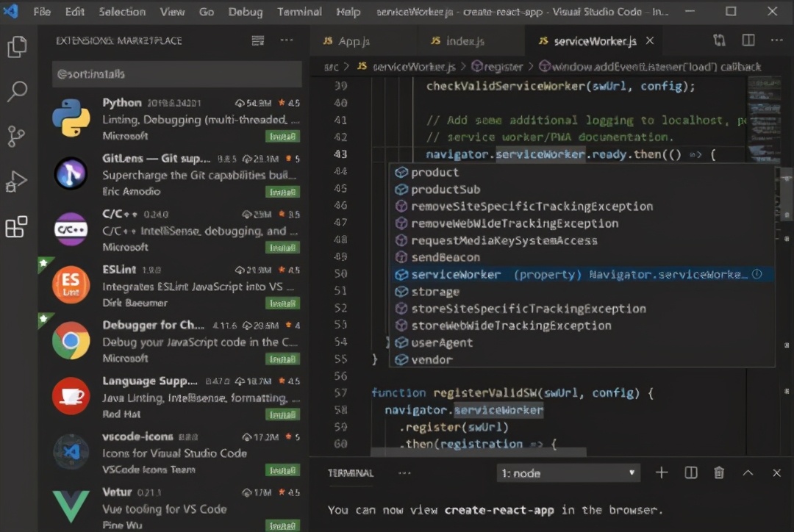Install the Java Language Support extension
Image resolution: width=794 pixels, height=532 pixels.
[282, 414]
